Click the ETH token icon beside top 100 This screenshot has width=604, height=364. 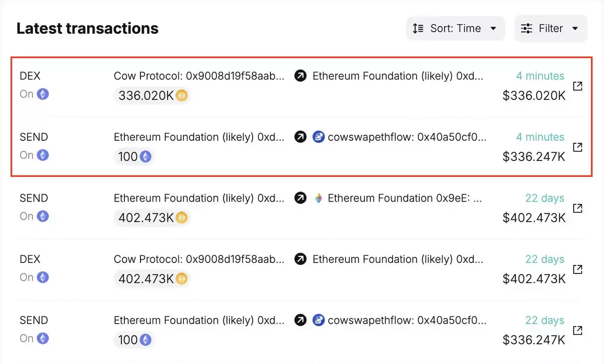coord(145,157)
